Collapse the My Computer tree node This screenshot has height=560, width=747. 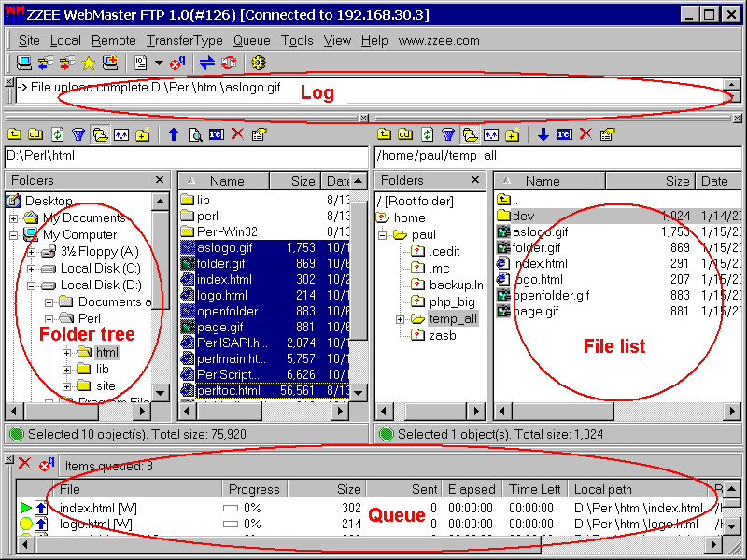point(13,235)
